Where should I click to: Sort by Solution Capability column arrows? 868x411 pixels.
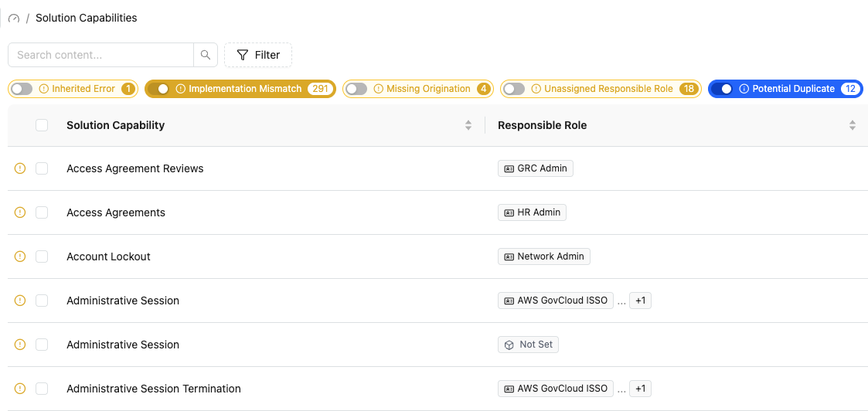pos(468,125)
